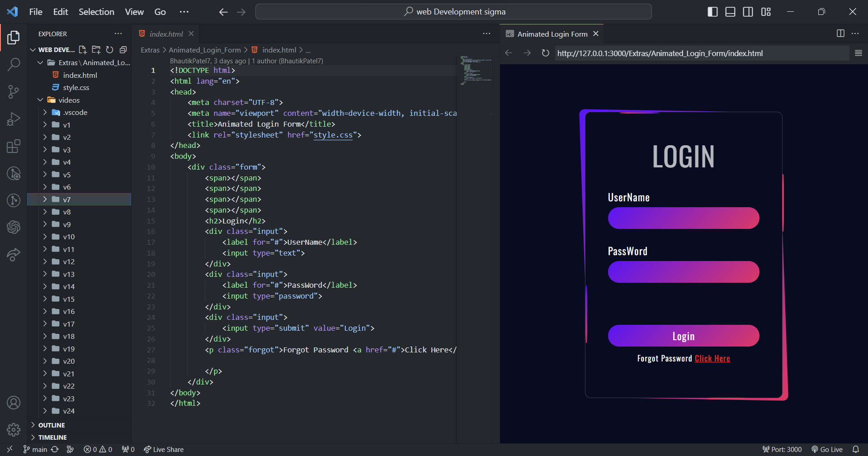This screenshot has width=868, height=456.
Task: Expand the v7 folder
Action: [x=67, y=199]
